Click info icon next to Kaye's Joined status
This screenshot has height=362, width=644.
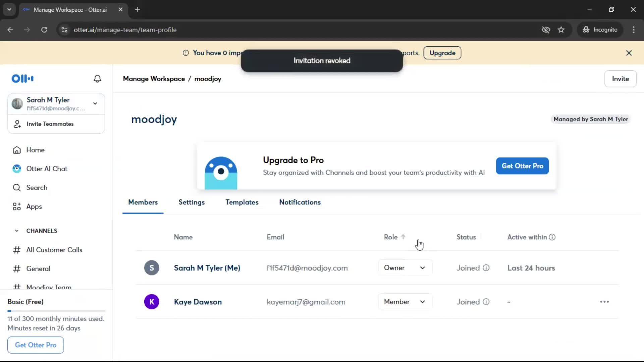click(x=486, y=302)
